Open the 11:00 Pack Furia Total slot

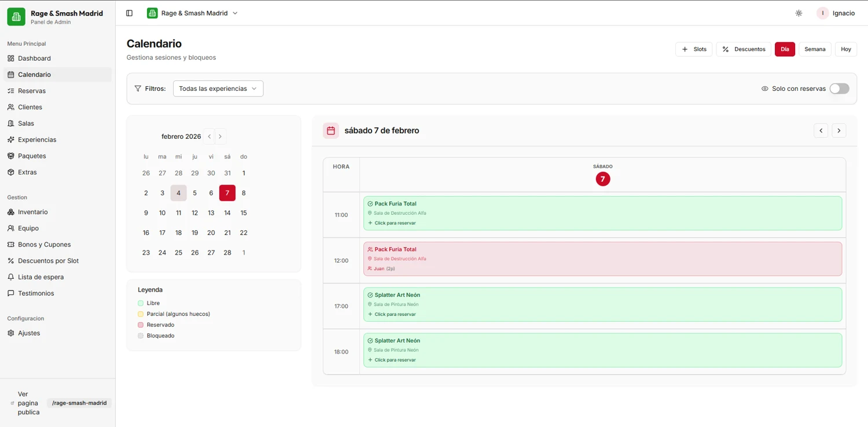coord(602,213)
